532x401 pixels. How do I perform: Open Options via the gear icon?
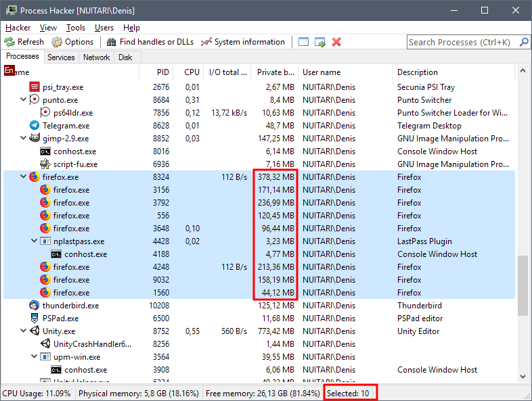pyautogui.click(x=57, y=42)
